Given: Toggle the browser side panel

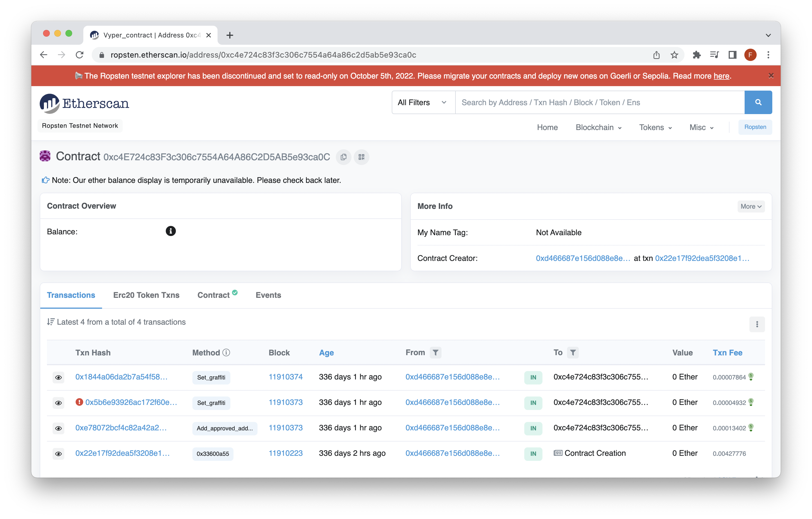Looking at the screenshot, I should (732, 55).
